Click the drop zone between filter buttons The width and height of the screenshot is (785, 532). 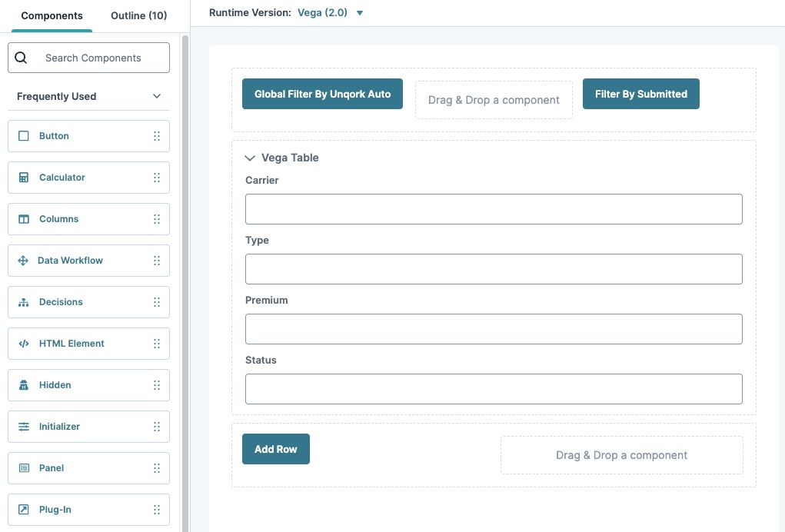[x=494, y=100]
